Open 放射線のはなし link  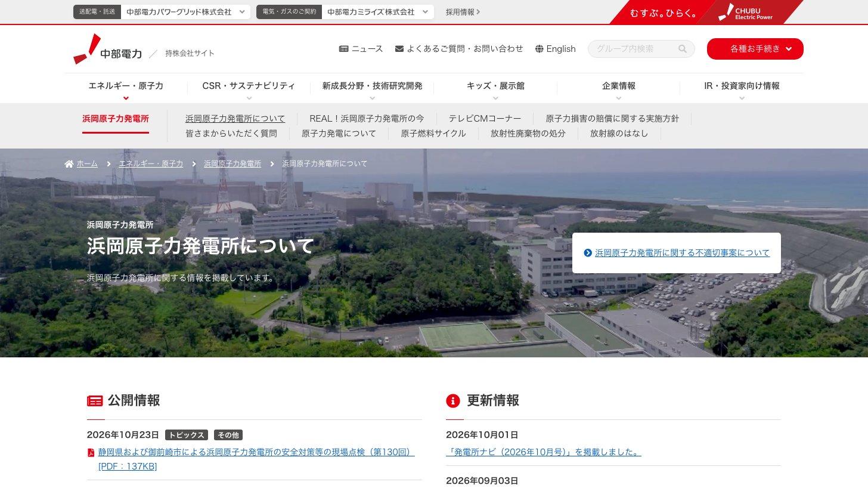[x=619, y=134]
